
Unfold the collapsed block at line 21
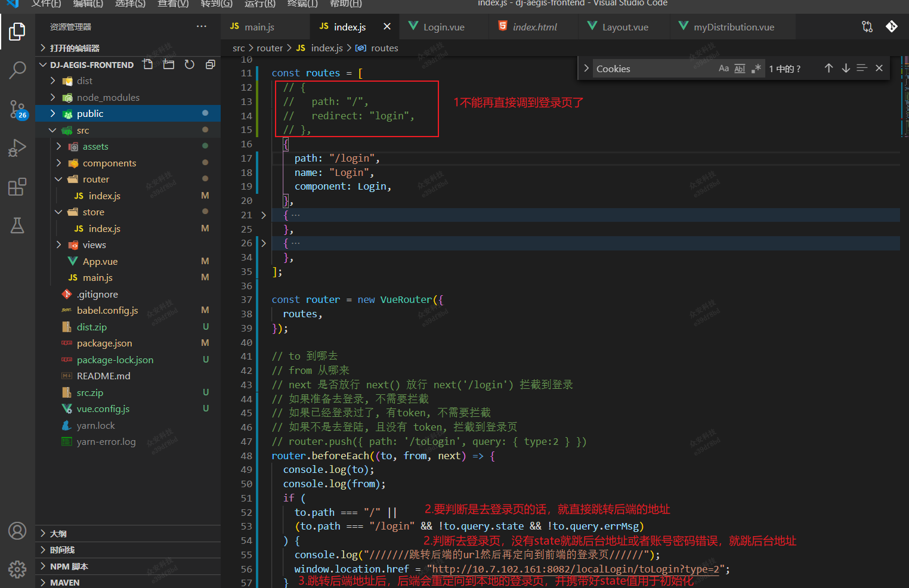[264, 215]
